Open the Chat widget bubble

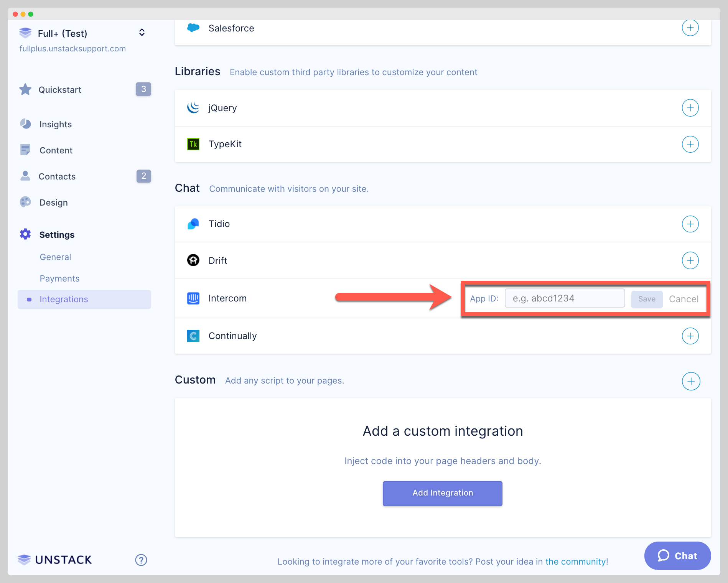[677, 555]
